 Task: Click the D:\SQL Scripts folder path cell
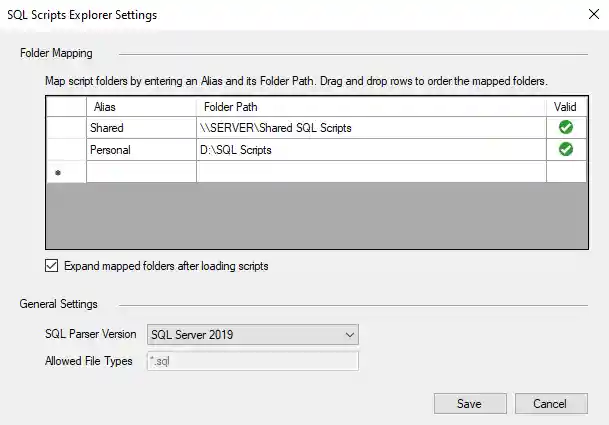click(x=371, y=150)
